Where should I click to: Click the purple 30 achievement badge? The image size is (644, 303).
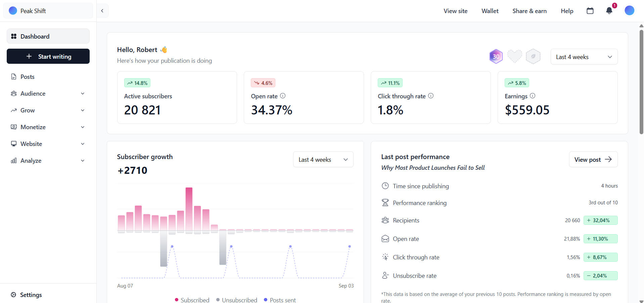496,56
